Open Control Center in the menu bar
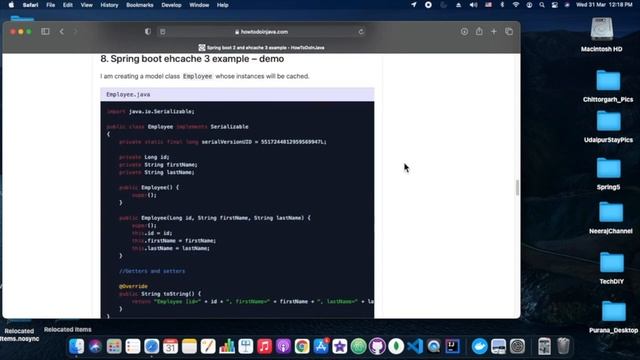 coord(554,5)
